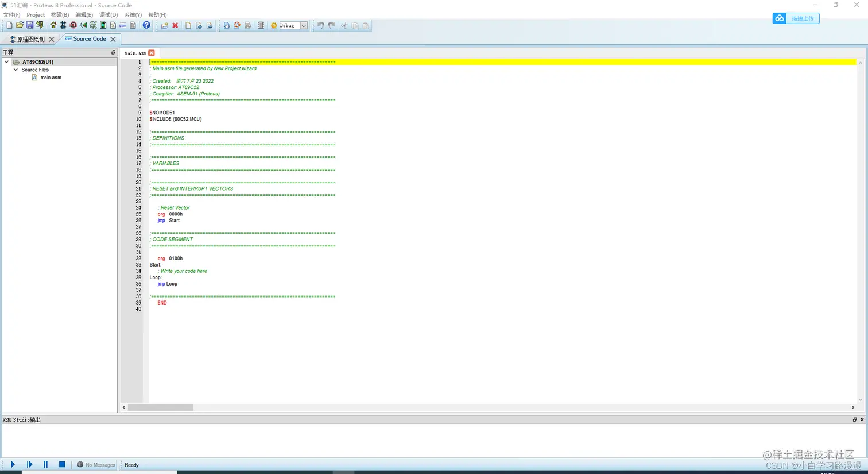Open the 构建(B) menu
This screenshot has height=474, width=868.
pyautogui.click(x=60, y=15)
